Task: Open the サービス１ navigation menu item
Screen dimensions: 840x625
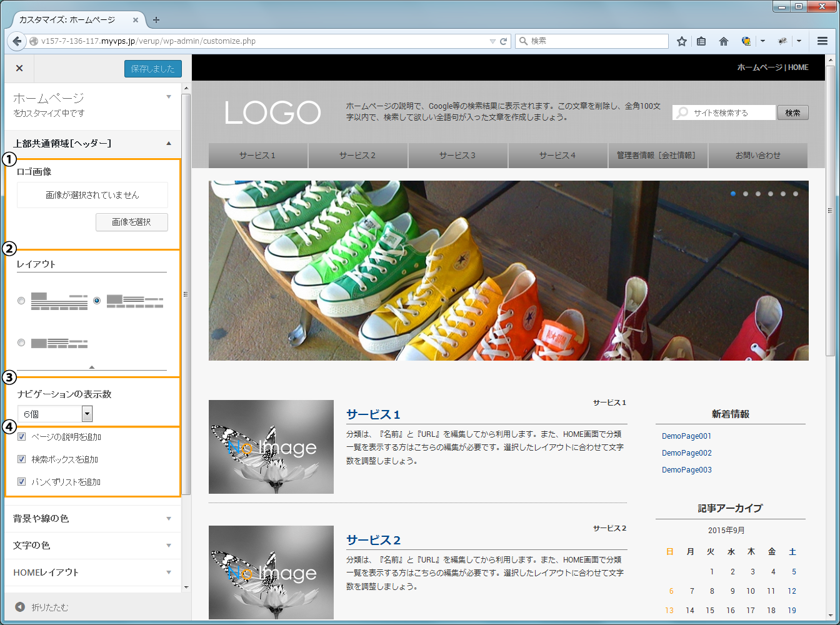Action: coord(258,156)
